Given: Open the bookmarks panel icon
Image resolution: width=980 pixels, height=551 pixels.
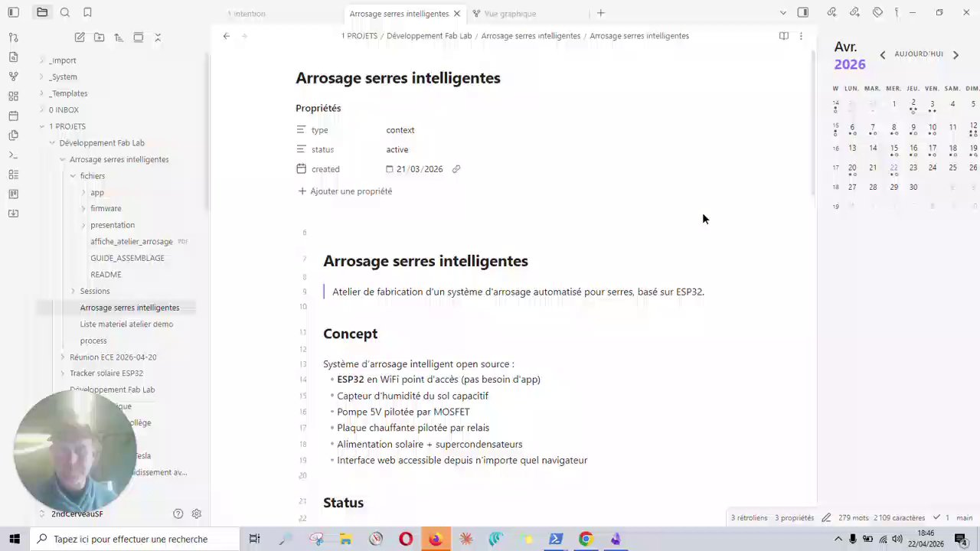Looking at the screenshot, I should 87,12.
